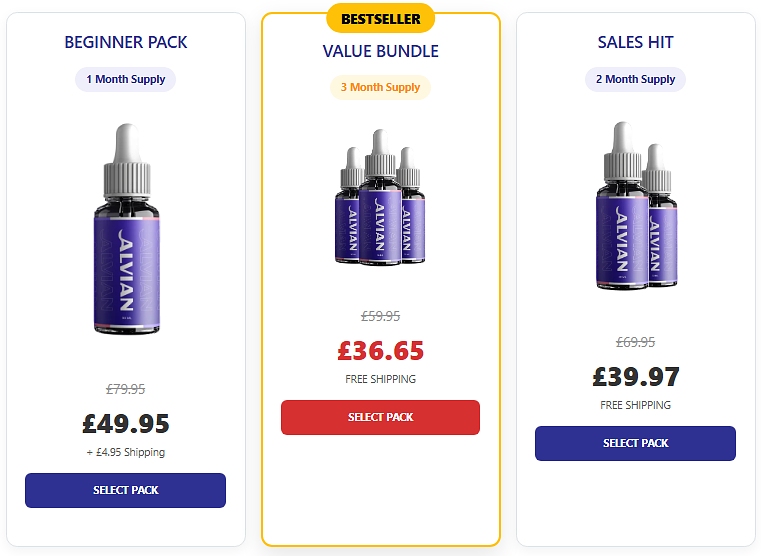Click the yellow BESTSELLER badge
This screenshot has width=761, height=556.
tap(380, 19)
